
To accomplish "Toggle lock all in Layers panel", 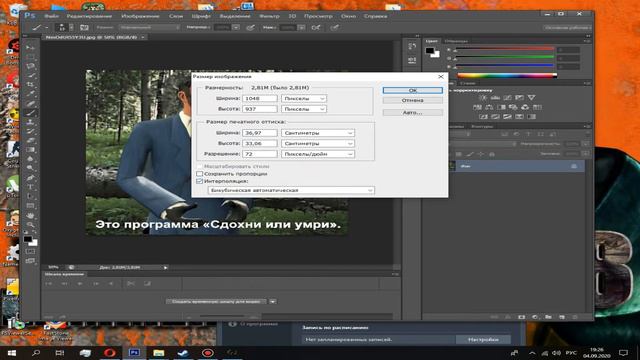I will pyautogui.click(x=492, y=154).
